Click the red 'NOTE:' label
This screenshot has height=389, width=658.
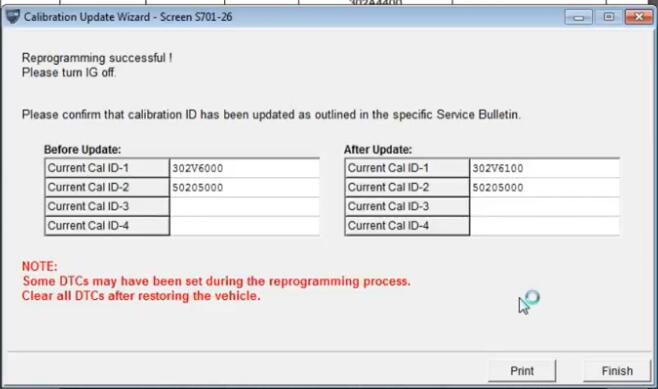[39, 266]
